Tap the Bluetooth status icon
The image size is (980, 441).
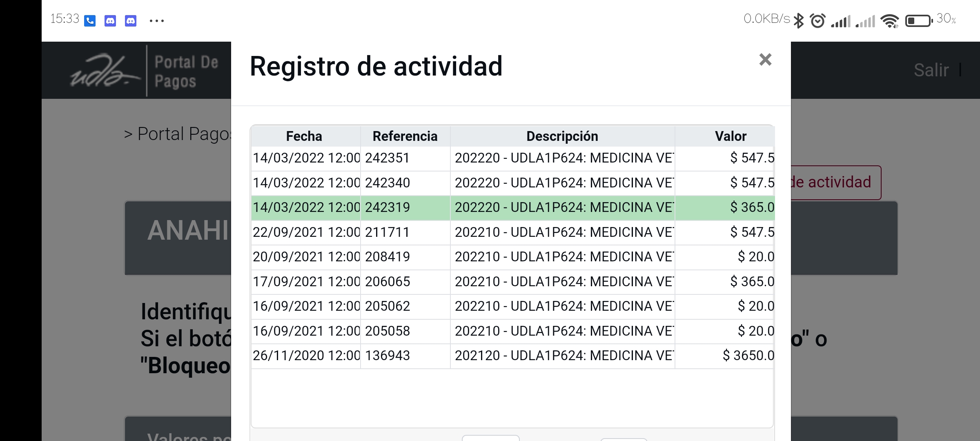799,20
